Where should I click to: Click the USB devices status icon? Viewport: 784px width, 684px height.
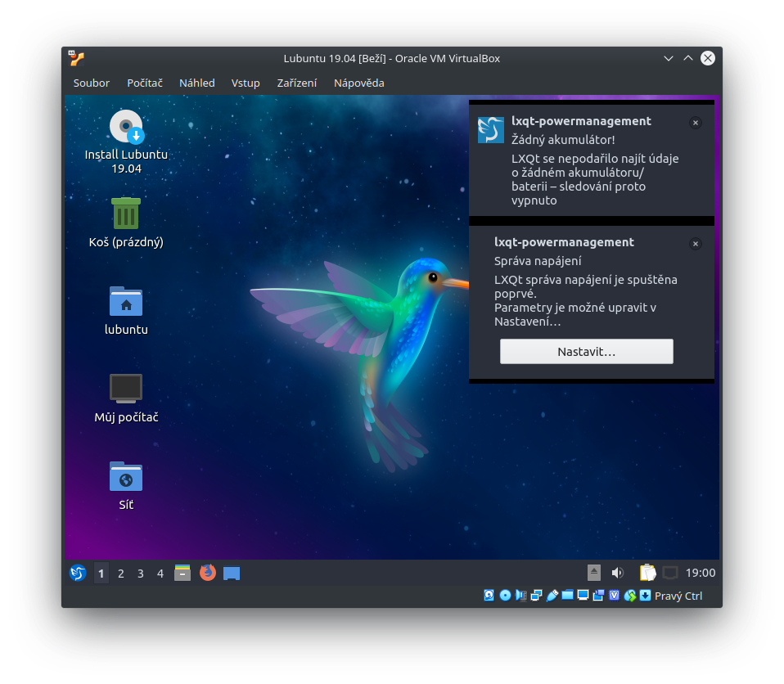tap(551, 596)
